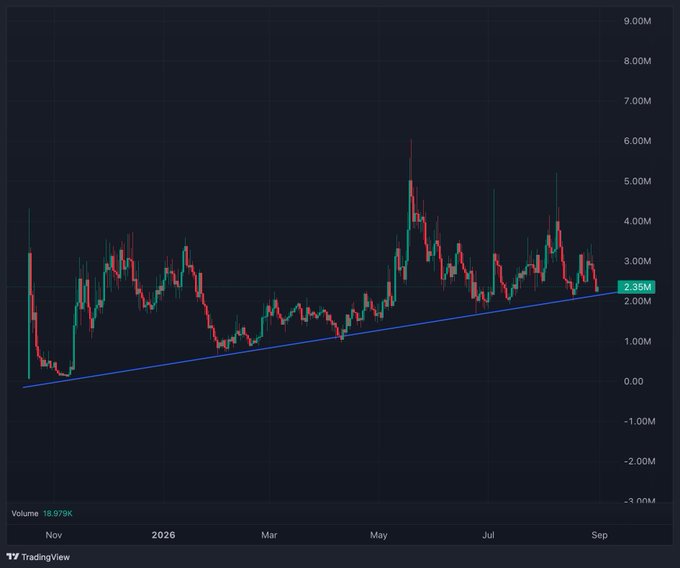Select the Volume indicator label
This screenshot has width=680, height=568.
point(25,513)
